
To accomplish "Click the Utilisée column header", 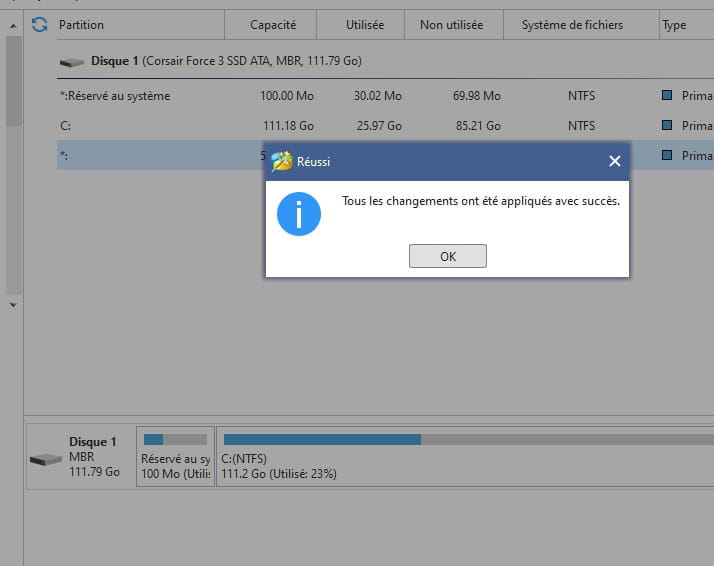I will pos(359,25).
